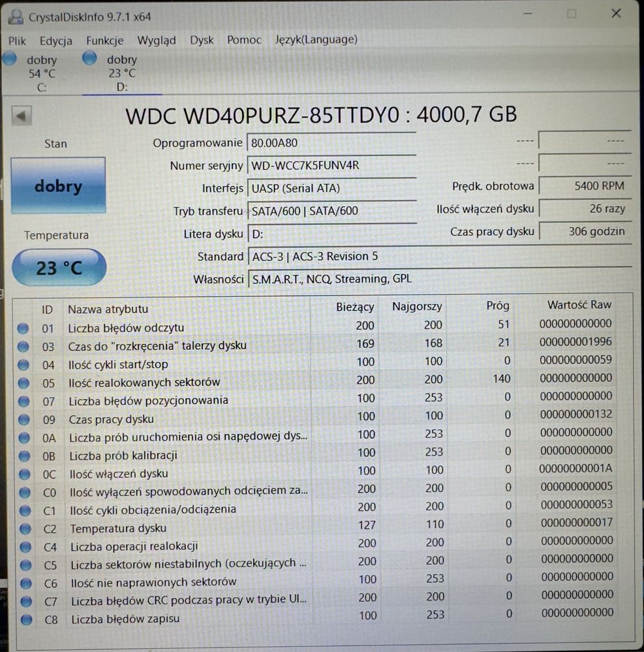This screenshot has height=652, width=644.
Task: Select row Czas do "rozkręcenia" talerzy dysku
Action: (316, 344)
